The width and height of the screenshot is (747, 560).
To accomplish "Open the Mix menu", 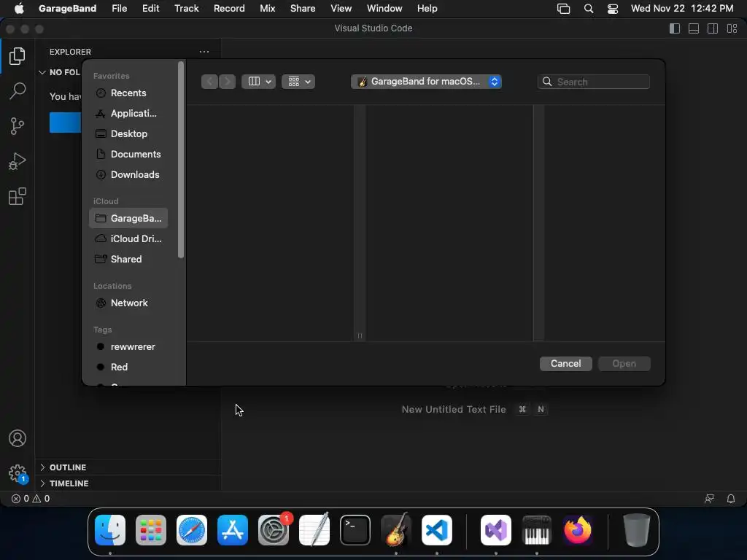I will 267,8.
